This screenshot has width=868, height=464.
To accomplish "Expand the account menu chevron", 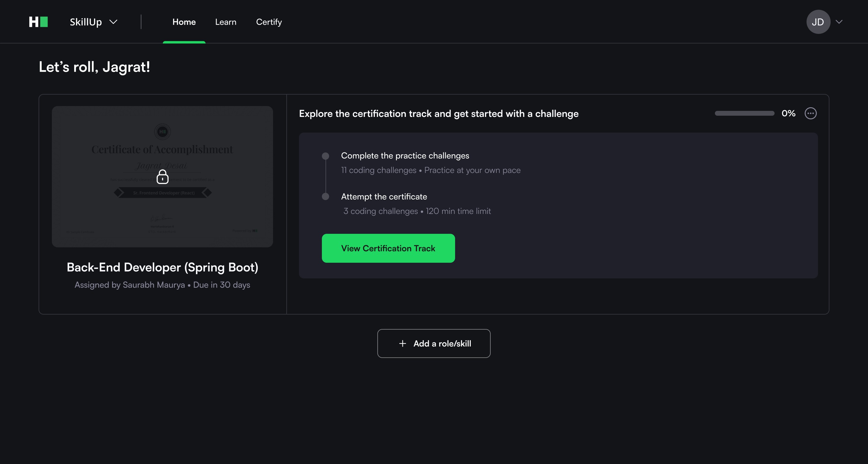I will [x=839, y=22].
